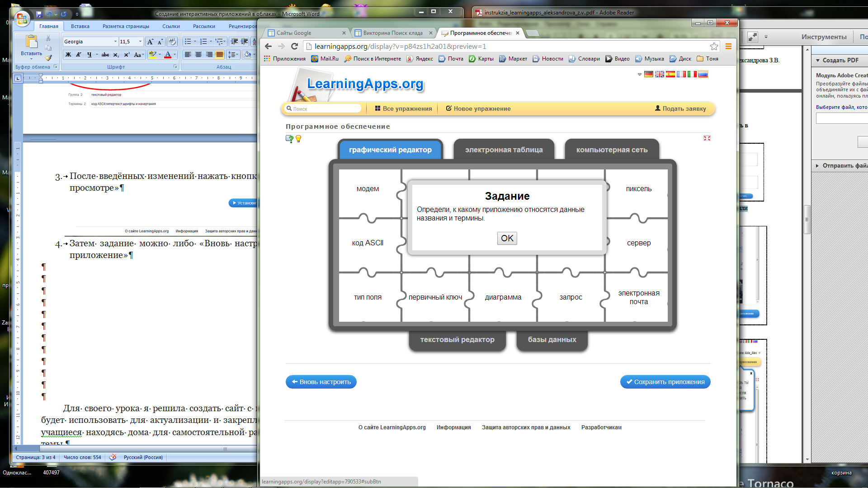Image resolution: width=868 pixels, height=488 pixels.
Task: Open the Разметка страницы ribbon tab
Action: point(126,26)
